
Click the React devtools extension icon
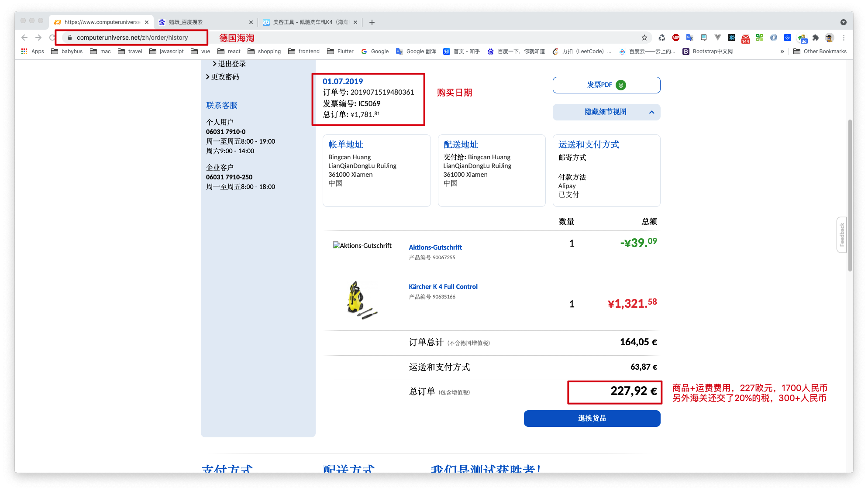[731, 38]
